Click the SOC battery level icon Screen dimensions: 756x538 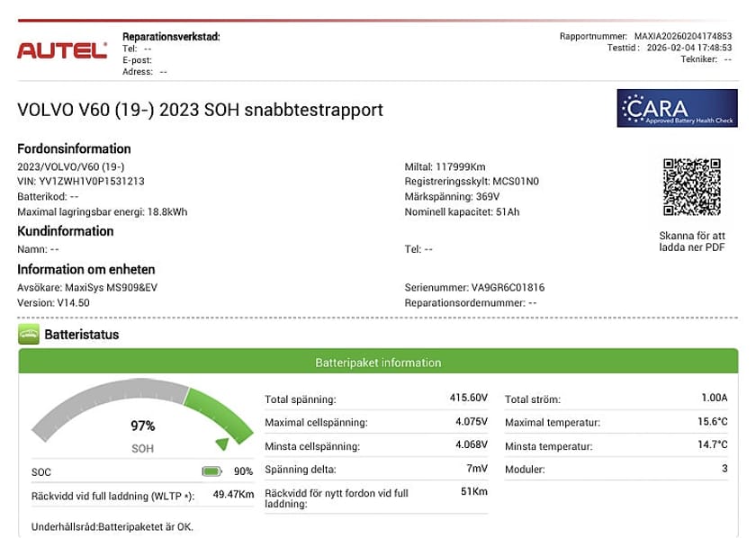[211, 471]
